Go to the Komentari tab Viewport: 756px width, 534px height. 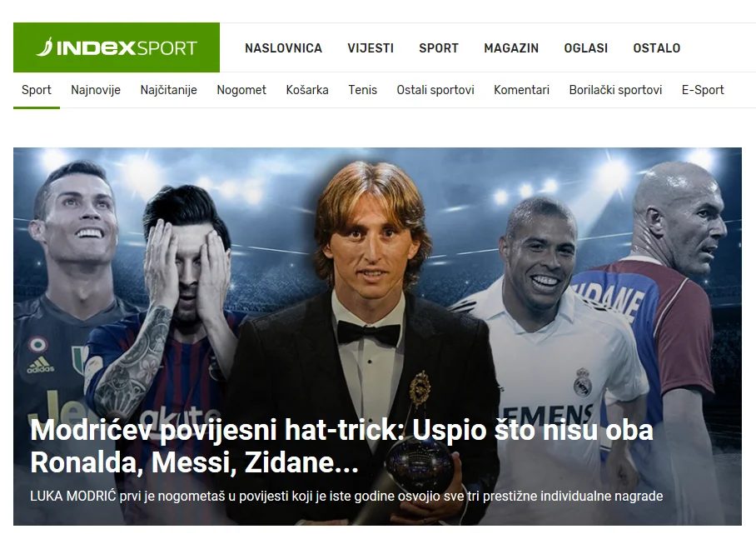point(522,90)
